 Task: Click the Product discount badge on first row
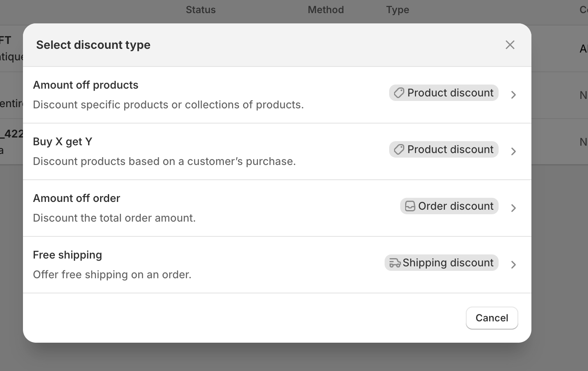coord(450,93)
